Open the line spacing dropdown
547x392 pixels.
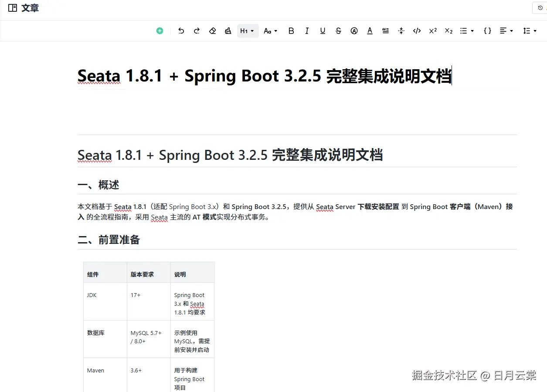(x=530, y=31)
